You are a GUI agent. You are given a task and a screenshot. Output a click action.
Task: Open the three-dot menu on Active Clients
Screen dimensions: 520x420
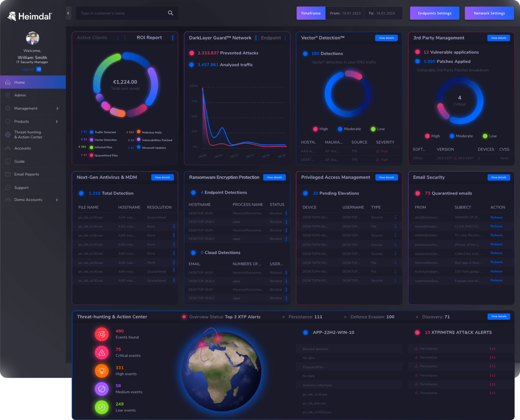[117, 38]
